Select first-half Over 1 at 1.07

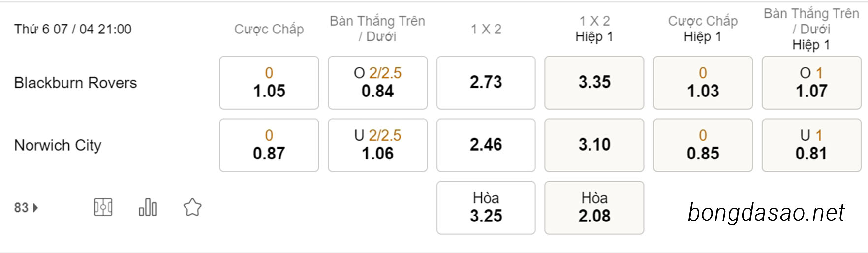coord(811,83)
